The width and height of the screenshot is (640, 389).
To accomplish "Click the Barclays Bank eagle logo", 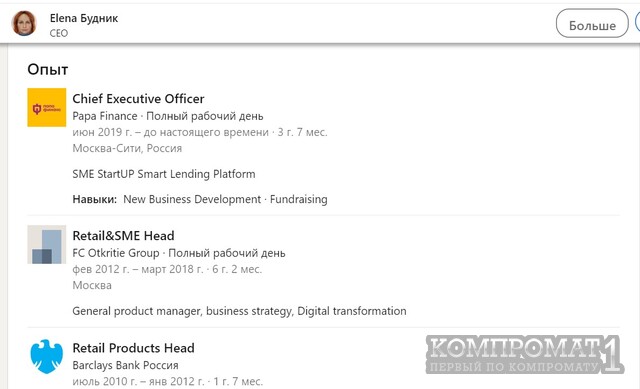I will pos(47,356).
